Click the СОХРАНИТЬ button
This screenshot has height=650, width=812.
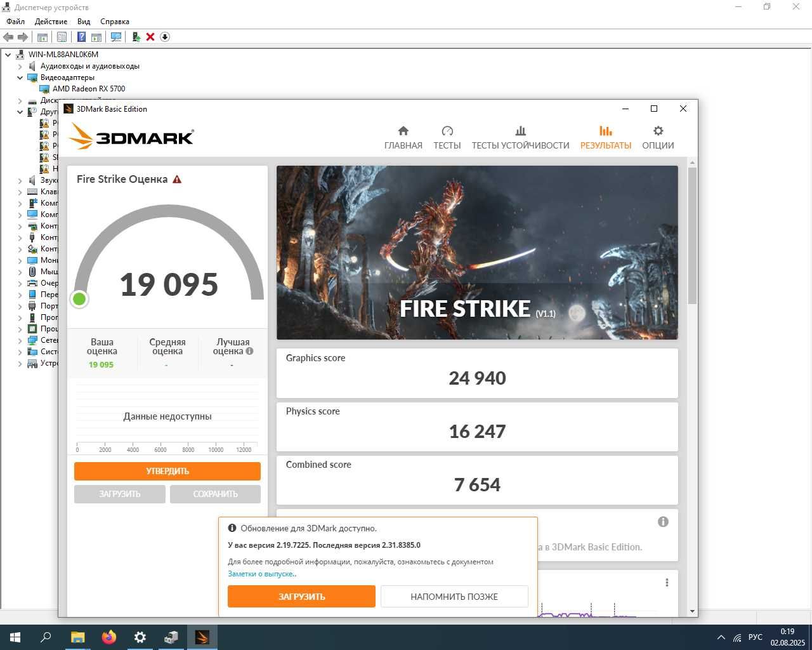(215, 494)
